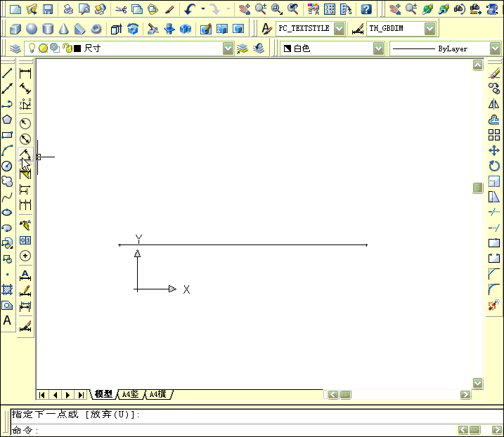Screen dimensions: 504x437
Task: Select the Array modify tool
Action: click(x=494, y=135)
